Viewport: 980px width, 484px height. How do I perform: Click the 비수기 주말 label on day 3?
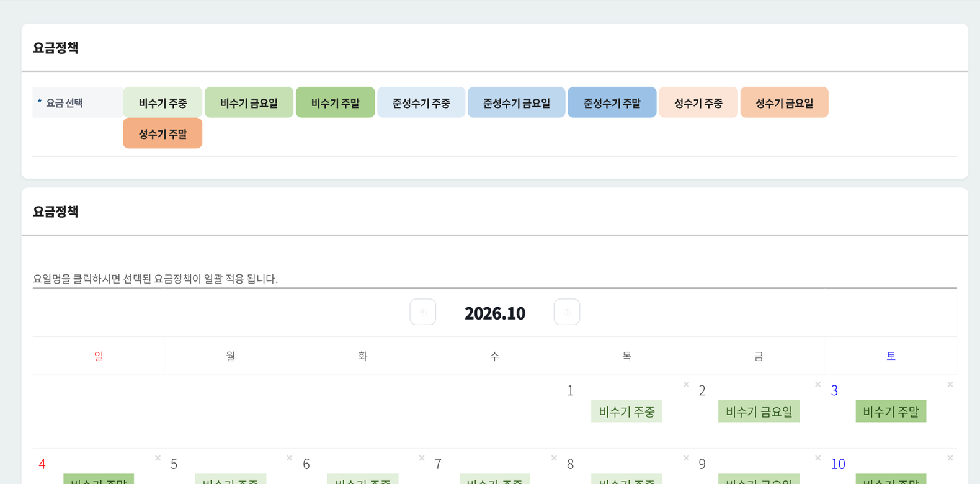[891, 411]
